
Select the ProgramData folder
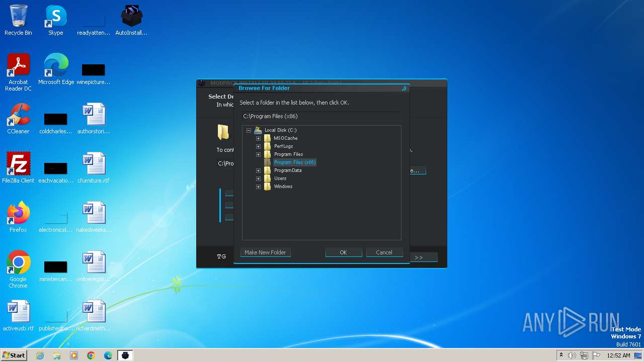pyautogui.click(x=288, y=170)
